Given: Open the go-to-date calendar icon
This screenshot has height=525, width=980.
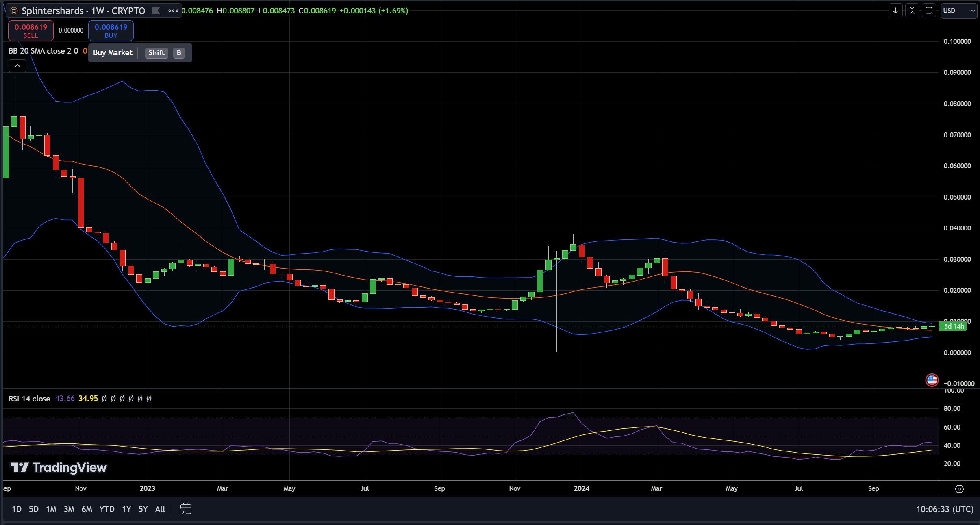Looking at the screenshot, I should (185, 509).
